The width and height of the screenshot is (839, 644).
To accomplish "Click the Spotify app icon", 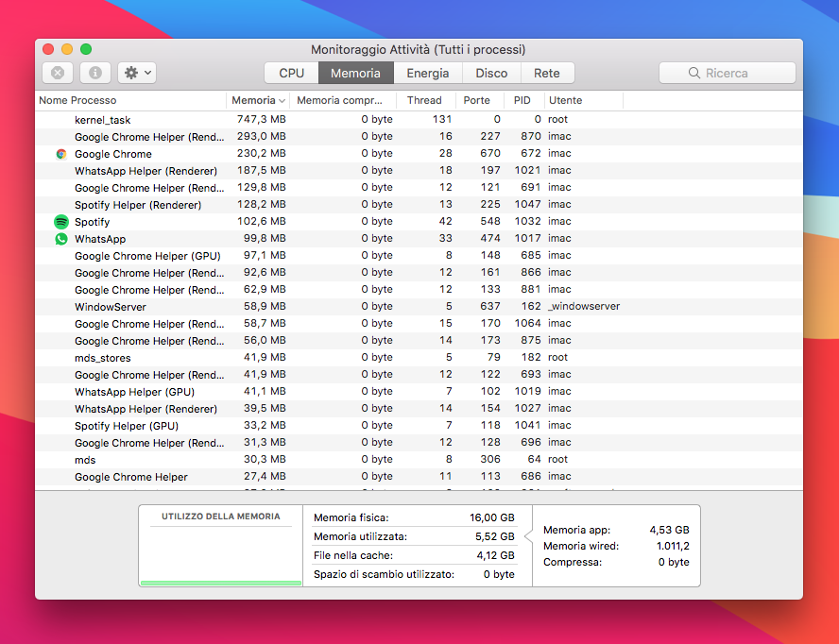I will pyautogui.click(x=61, y=222).
